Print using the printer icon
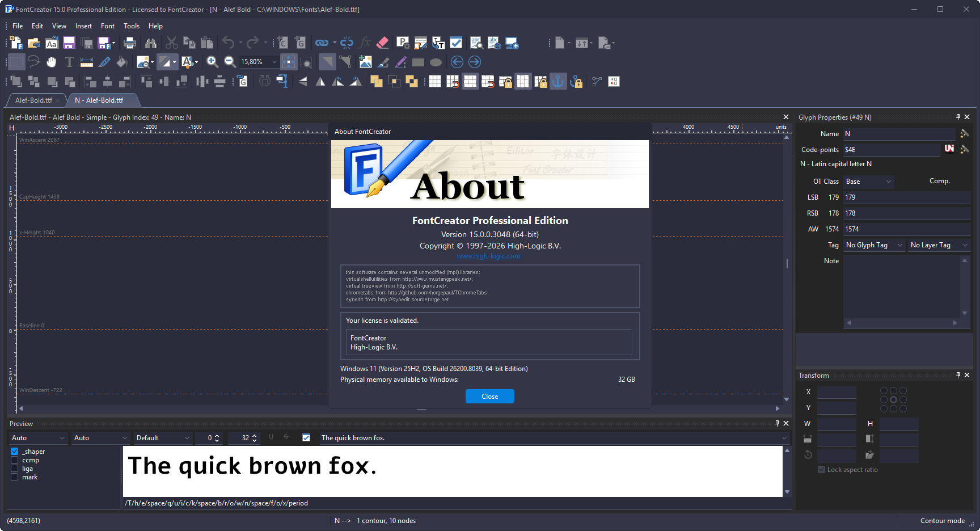 (130, 43)
